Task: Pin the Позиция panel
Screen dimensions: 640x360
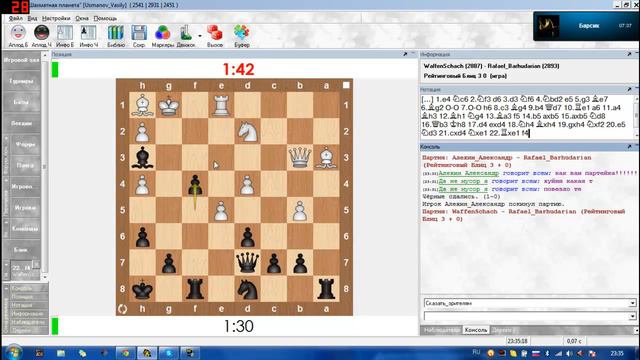Action: pyautogui.click(x=405, y=54)
